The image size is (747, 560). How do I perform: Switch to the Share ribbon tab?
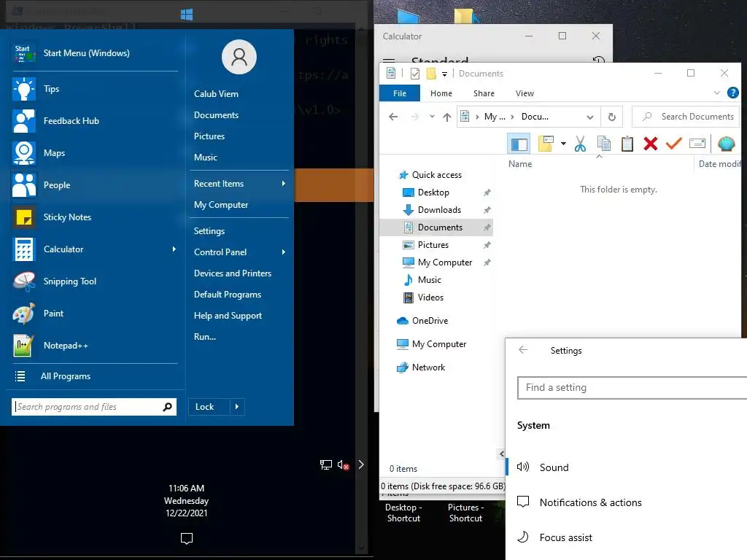pyautogui.click(x=484, y=93)
